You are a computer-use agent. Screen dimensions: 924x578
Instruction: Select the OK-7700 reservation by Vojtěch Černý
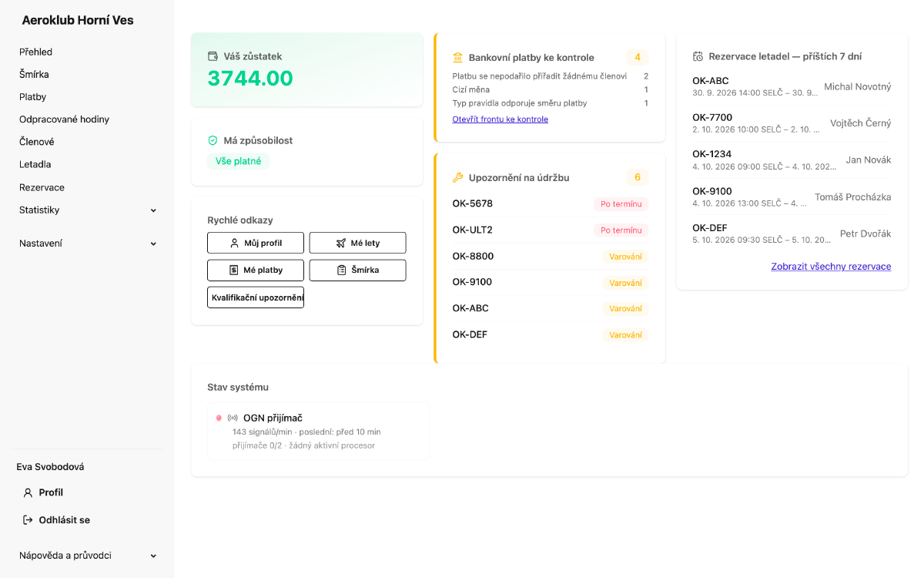[x=792, y=123]
